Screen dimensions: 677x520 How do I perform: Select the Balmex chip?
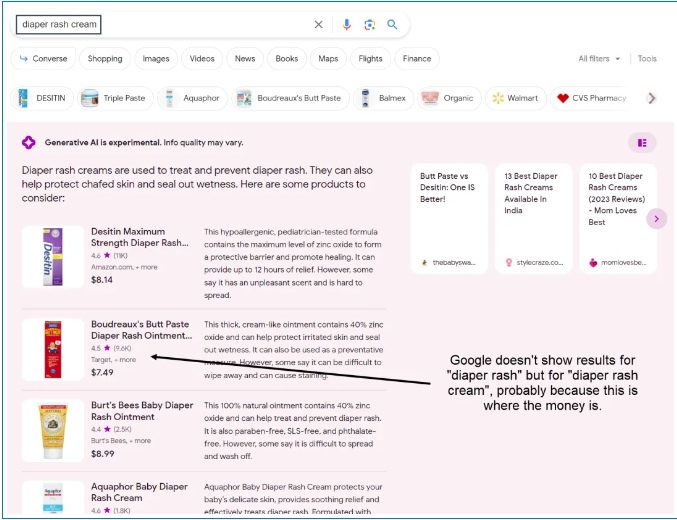point(383,98)
